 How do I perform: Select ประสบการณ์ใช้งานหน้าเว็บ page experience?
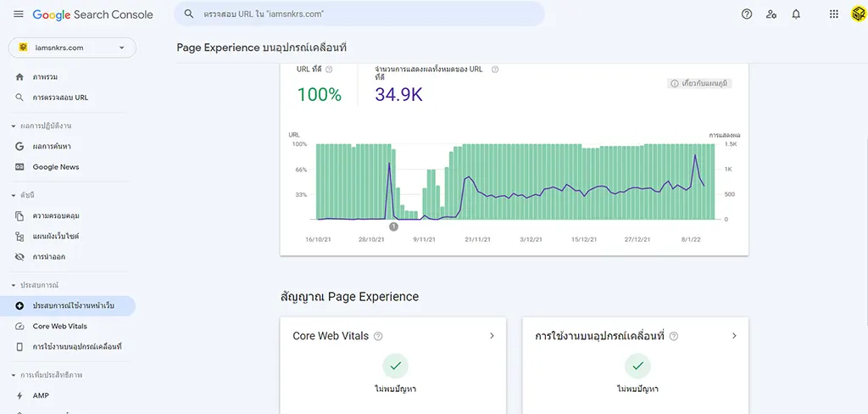68,305
